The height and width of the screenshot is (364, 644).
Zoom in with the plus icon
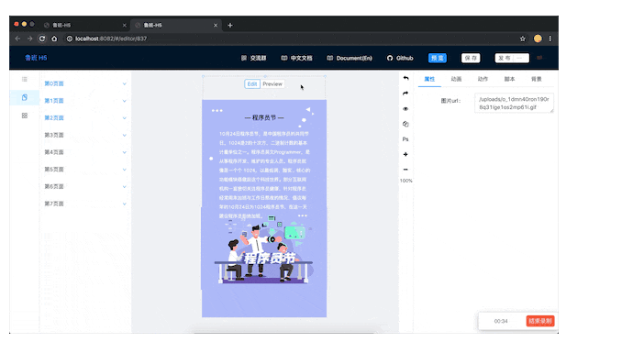pyautogui.click(x=405, y=154)
